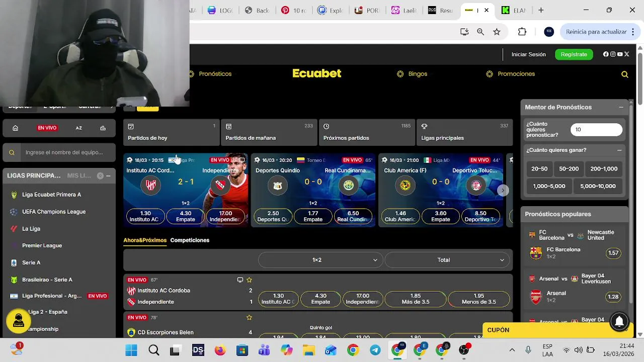Screen dimensions: 644x362
Task: Click the Instagram social icon
Action: 613,54
